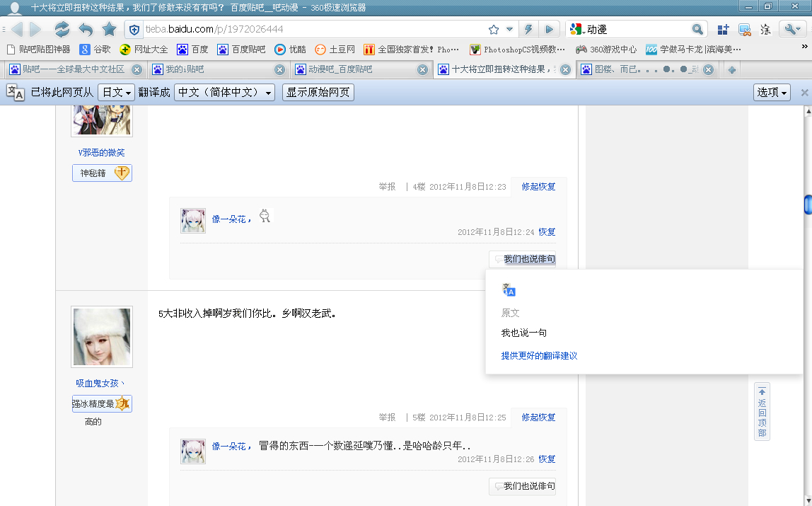The width and height of the screenshot is (812, 506).
Task: Click the screenshot scissors icon
Action: pyautogui.click(x=745, y=30)
